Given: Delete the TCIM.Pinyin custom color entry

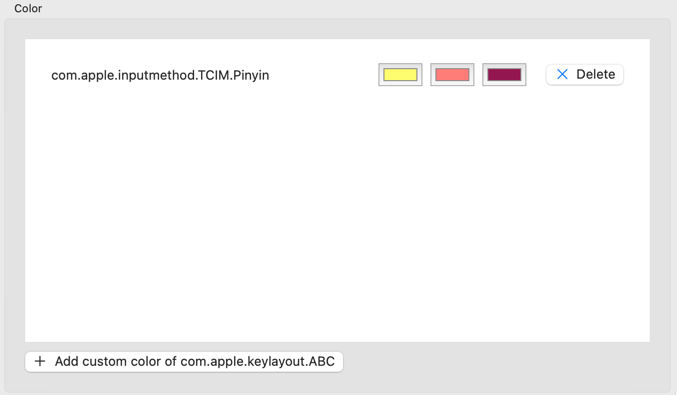Looking at the screenshot, I should tap(585, 74).
